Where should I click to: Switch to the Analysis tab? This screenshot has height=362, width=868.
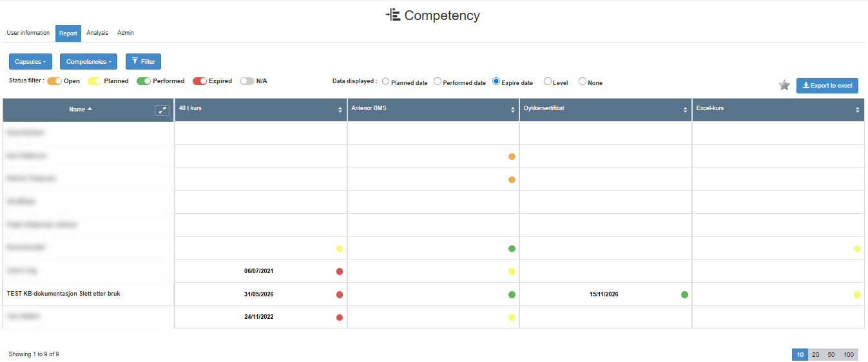(97, 33)
